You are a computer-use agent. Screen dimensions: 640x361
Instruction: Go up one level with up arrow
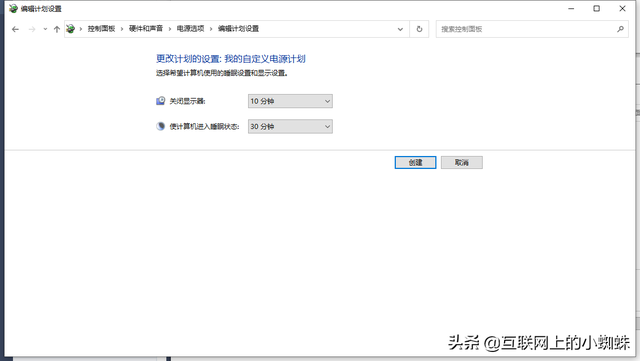[x=57, y=29]
